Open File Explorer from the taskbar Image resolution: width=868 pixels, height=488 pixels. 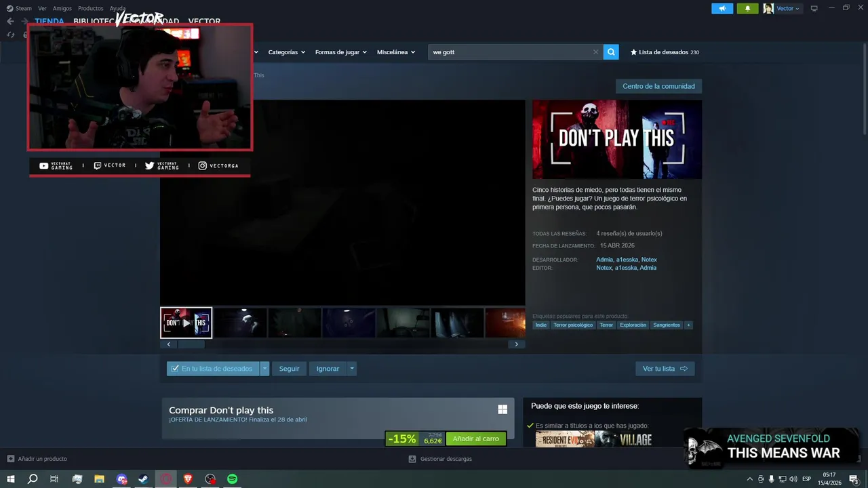click(x=99, y=479)
